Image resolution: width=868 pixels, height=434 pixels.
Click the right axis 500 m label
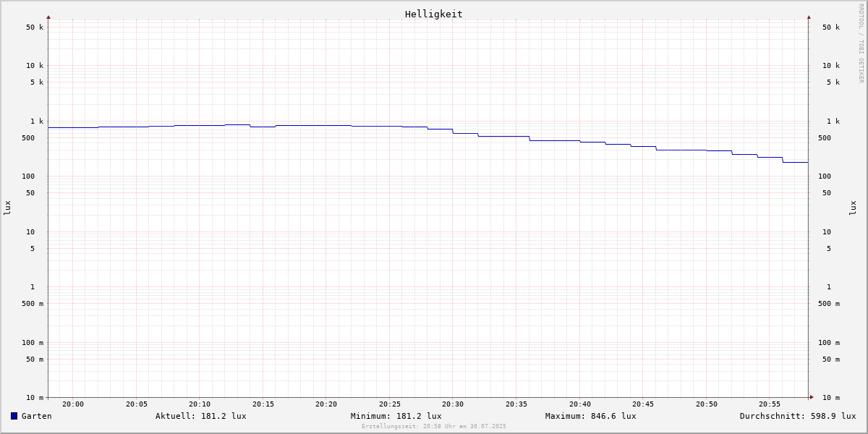[x=829, y=304]
